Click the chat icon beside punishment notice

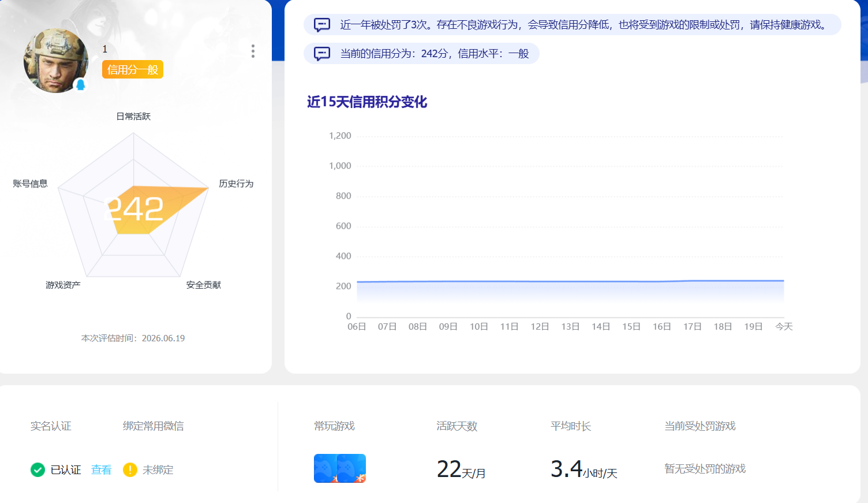click(x=322, y=25)
